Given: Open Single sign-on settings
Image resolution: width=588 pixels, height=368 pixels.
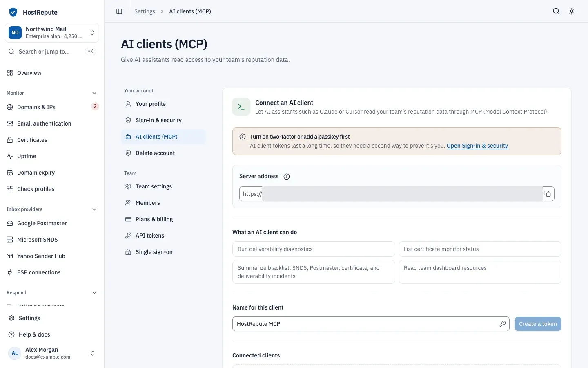Looking at the screenshot, I should (x=163, y=252).
